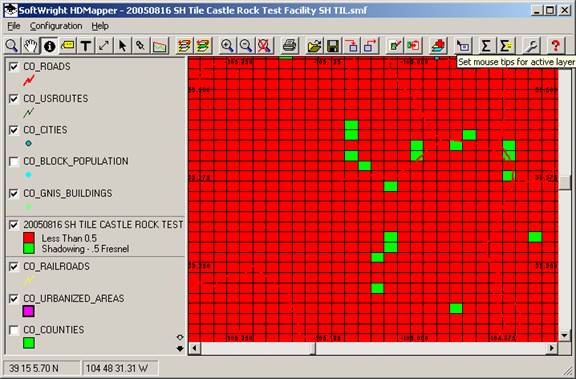Uncheck the CO_ROADS layer checkbox
Viewport: 576px width, 379px height.
click(x=14, y=66)
